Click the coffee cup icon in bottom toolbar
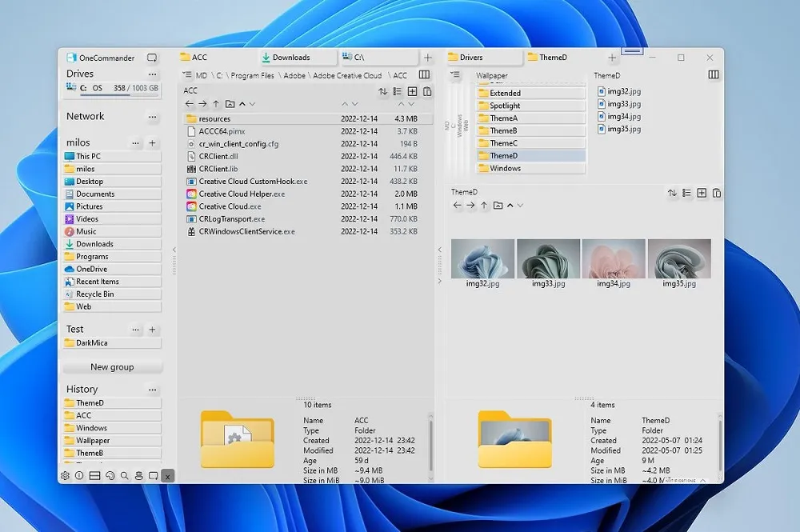800x532 pixels. (x=138, y=475)
